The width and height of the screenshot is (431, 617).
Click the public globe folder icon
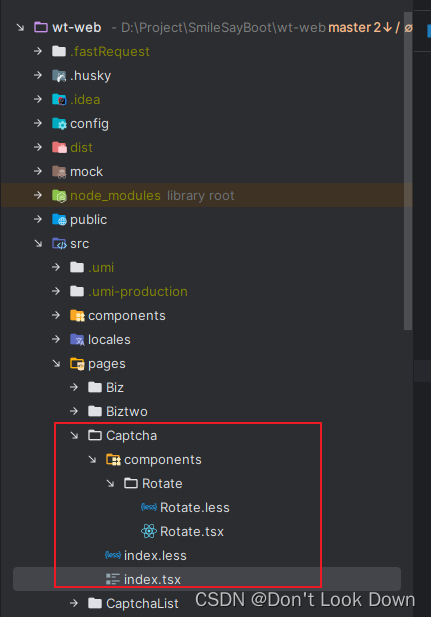59,220
